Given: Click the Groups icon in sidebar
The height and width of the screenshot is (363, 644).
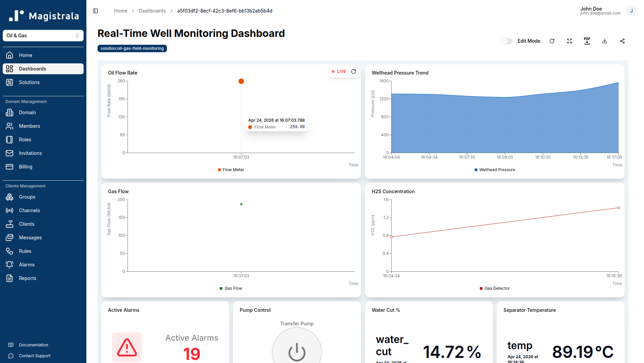Looking at the screenshot, I should (9, 197).
